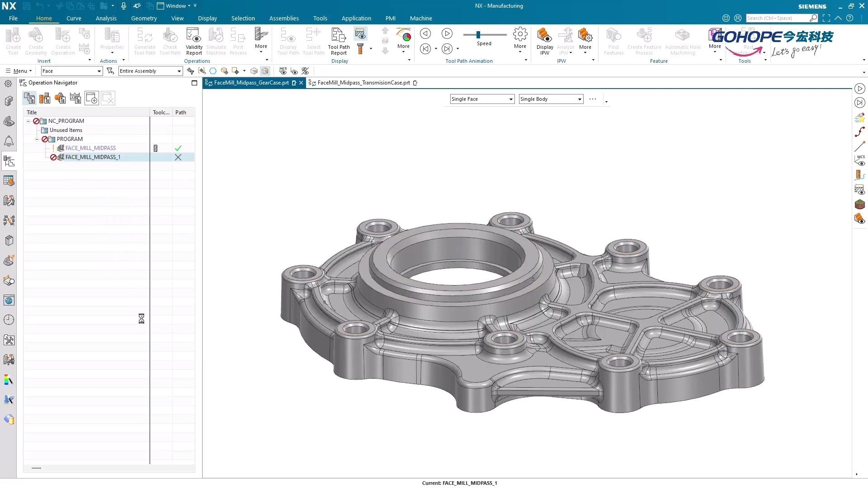Switch to Machine Tool View icon
This screenshot has height=488, width=868.
coord(45,98)
